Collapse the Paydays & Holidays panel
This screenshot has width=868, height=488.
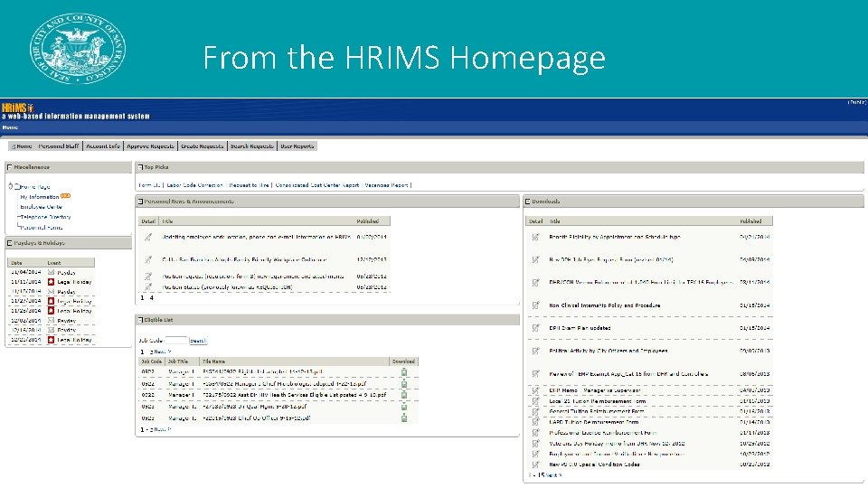tap(9, 243)
